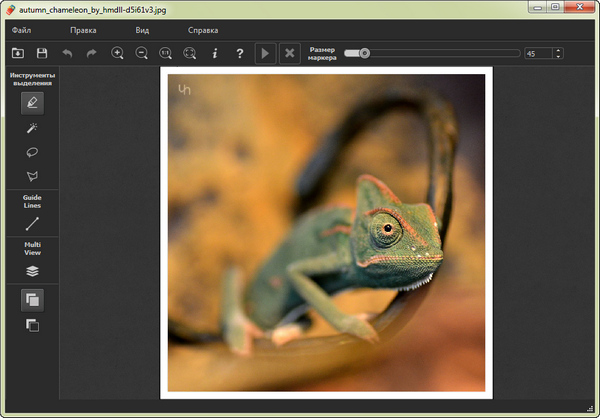Zoom out with the magnifier minus icon
600x418 pixels.
point(141,53)
